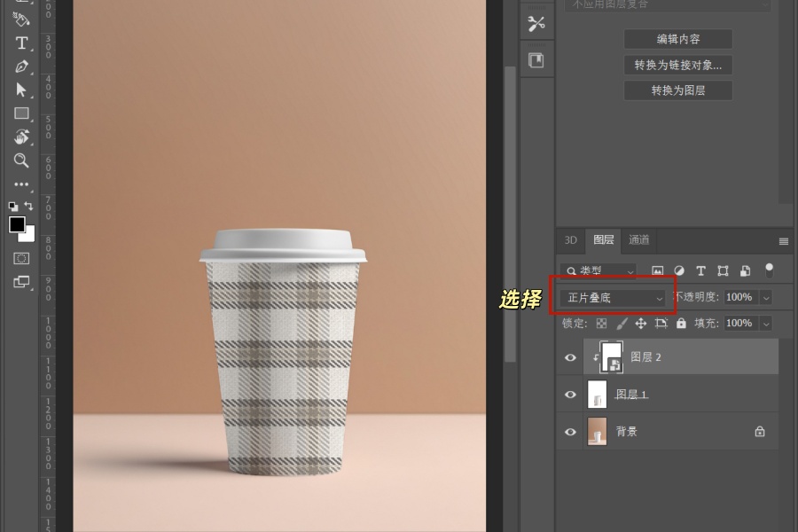Screen dimensions: 798x532
Task: Open the layers panel flyout menu
Action: tap(784, 241)
